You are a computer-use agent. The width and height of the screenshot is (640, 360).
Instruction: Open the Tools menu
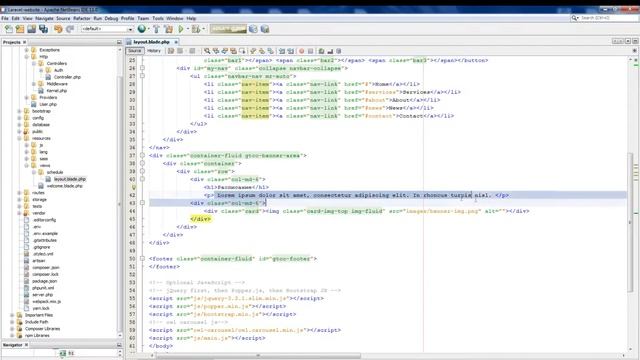coord(158,18)
